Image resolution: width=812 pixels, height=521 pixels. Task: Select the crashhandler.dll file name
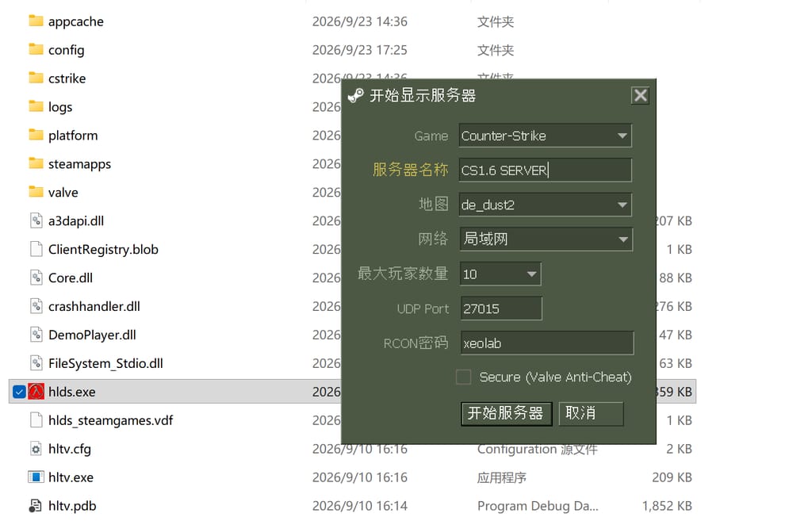(94, 307)
